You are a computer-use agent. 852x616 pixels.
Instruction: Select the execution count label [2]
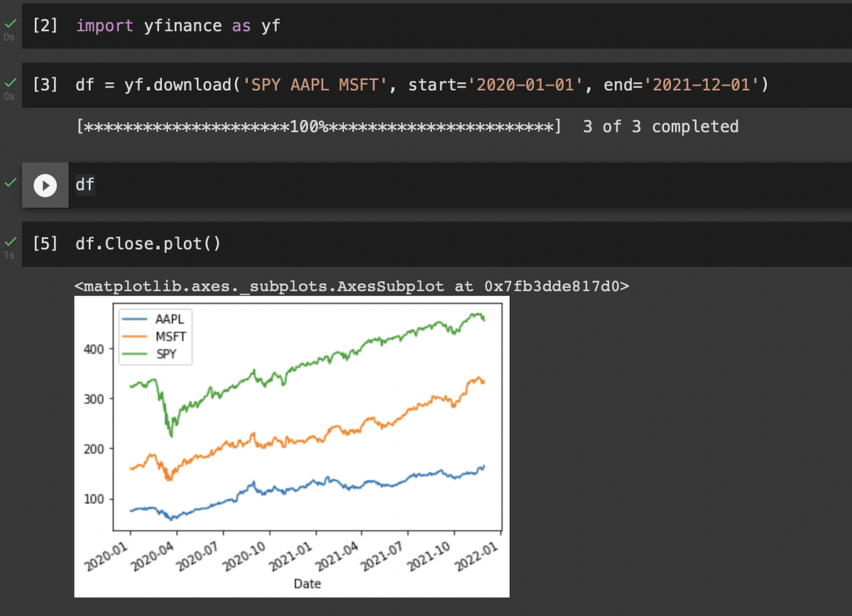coord(45,26)
